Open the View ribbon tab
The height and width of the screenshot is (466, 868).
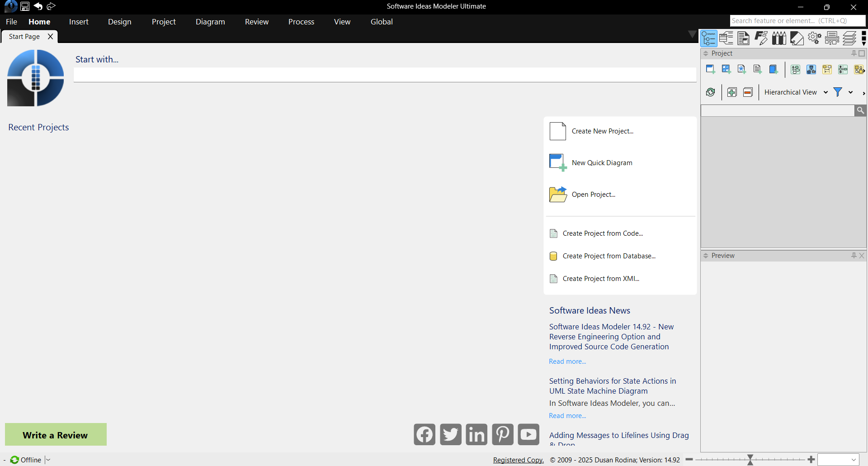click(342, 22)
